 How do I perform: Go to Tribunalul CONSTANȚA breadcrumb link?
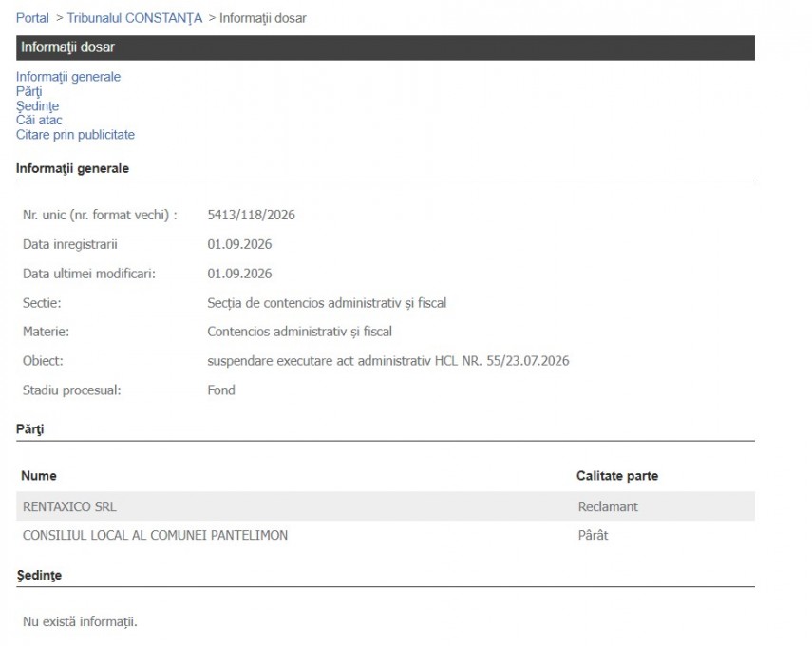point(135,18)
